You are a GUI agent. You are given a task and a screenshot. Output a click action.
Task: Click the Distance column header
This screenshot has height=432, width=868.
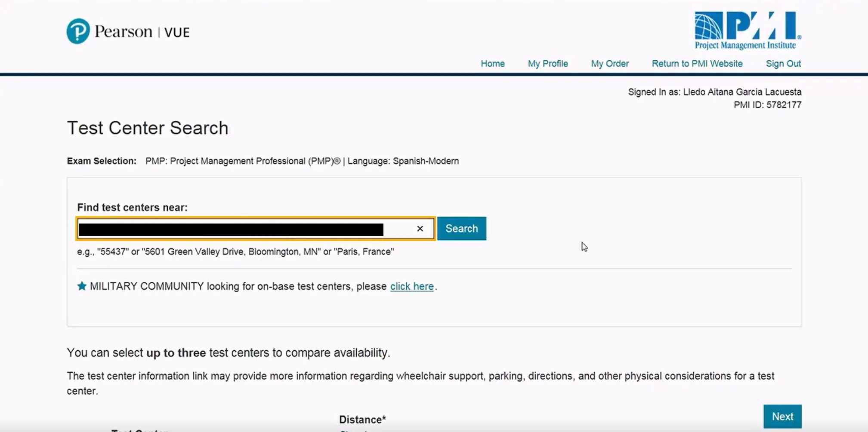tap(362, 420)
